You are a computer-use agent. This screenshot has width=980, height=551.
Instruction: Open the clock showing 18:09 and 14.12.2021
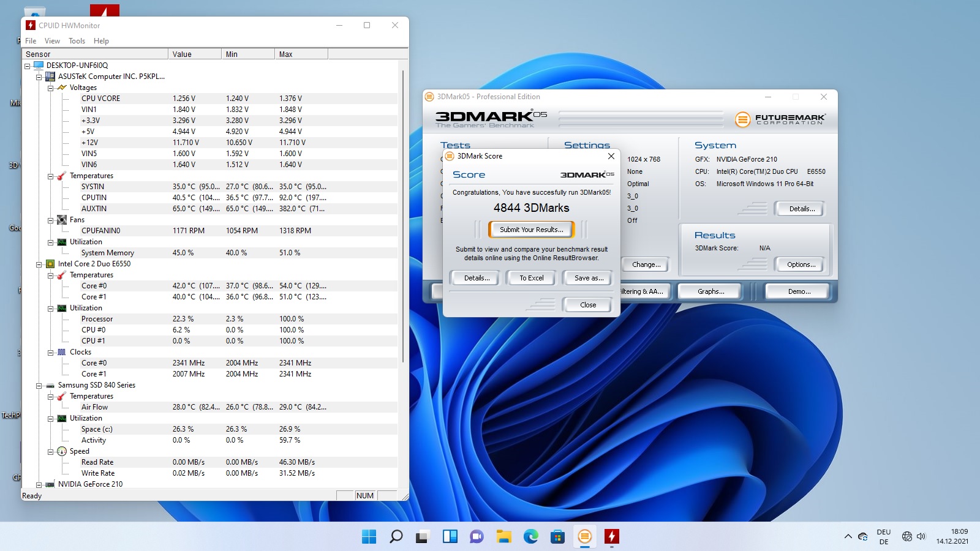point(952,536)
